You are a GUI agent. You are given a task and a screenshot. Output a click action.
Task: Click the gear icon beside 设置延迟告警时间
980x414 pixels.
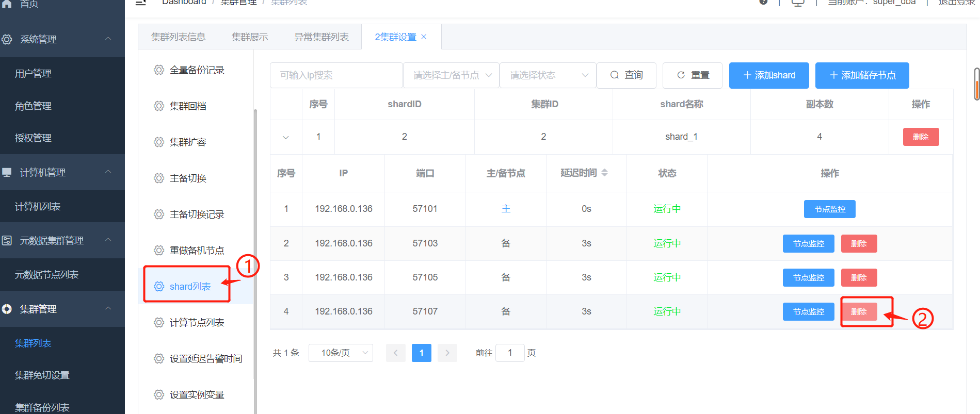pyautogui.click(x=159, y=359)
